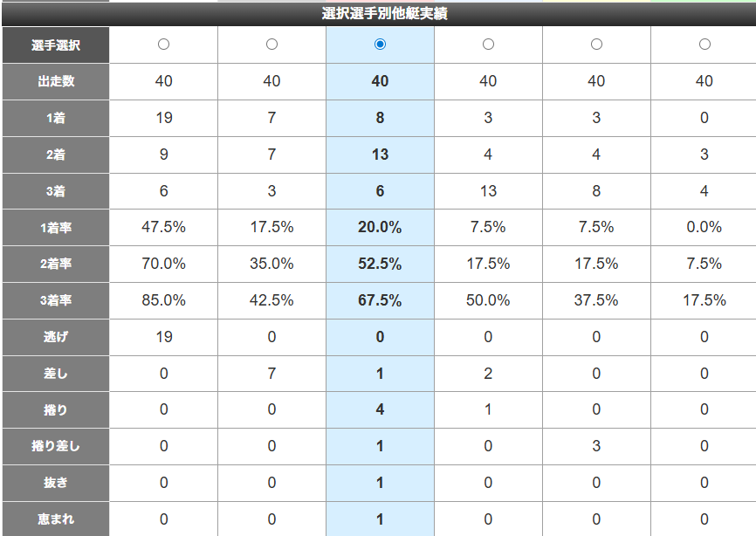Viewport: 756px width, 536px height.
Task: Click the 37.5% cell in 3着率 row
Action: click(596, 300)
